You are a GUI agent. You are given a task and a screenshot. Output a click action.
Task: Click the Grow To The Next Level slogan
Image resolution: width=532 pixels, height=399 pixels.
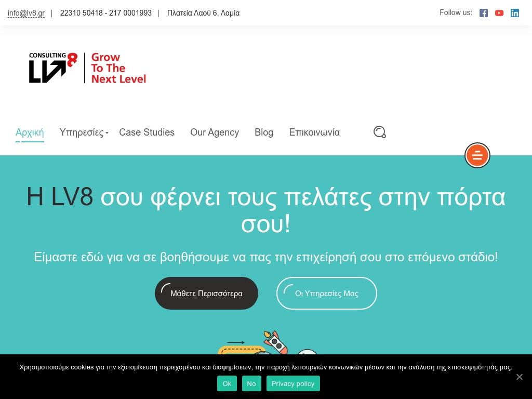[118, 68]
